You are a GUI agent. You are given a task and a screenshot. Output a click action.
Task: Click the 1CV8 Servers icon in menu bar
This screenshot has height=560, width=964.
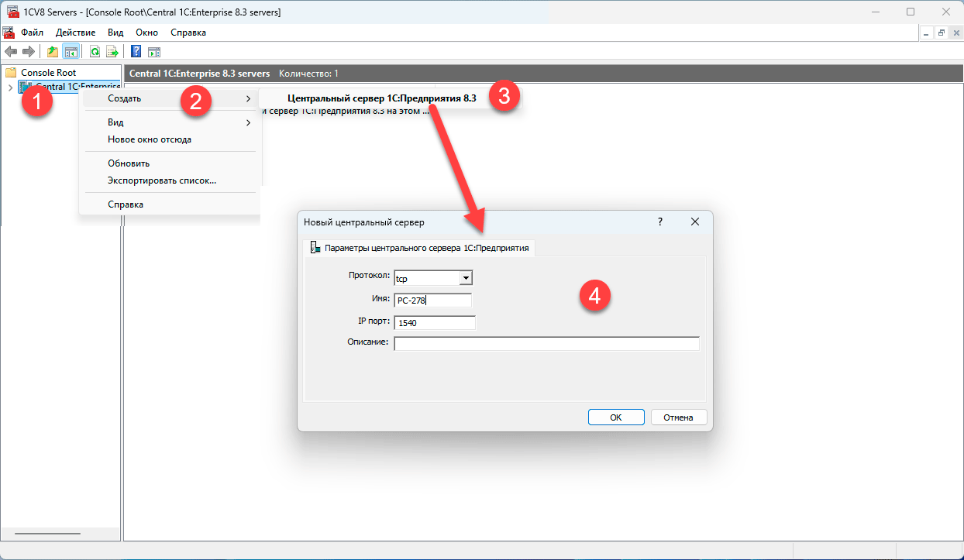(x=9, y=33)
